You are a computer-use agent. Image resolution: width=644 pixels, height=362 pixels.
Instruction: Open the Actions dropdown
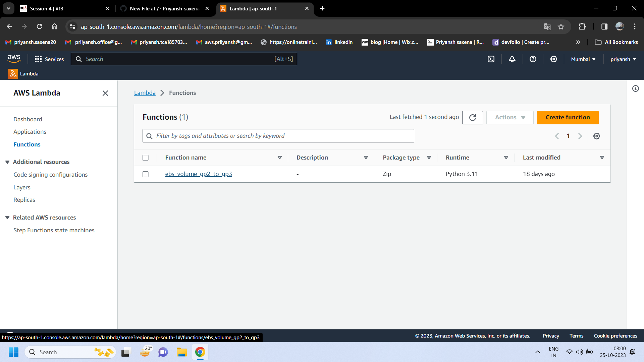pos(509,117)
